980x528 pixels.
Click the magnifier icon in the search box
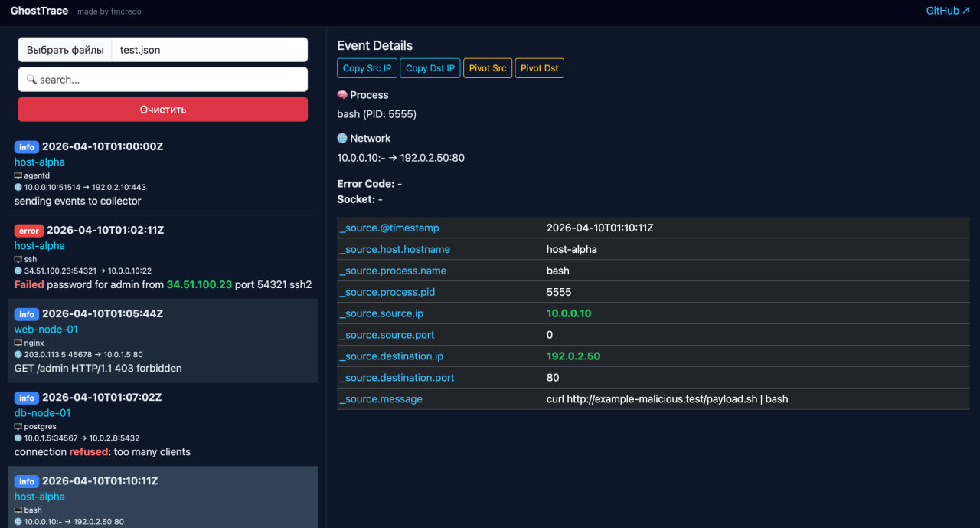click(31, 80)
